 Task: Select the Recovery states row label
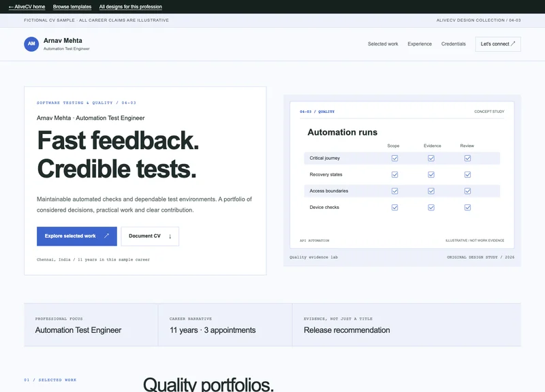(326, 175)
